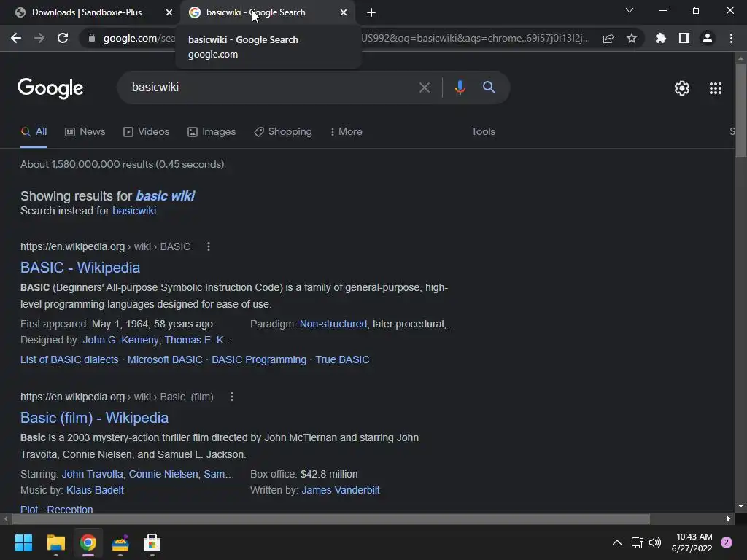Click the suggested 'basic wiki' link
Image resolution: width=747 pixels, height=560 pixels.
coord(166,196)
